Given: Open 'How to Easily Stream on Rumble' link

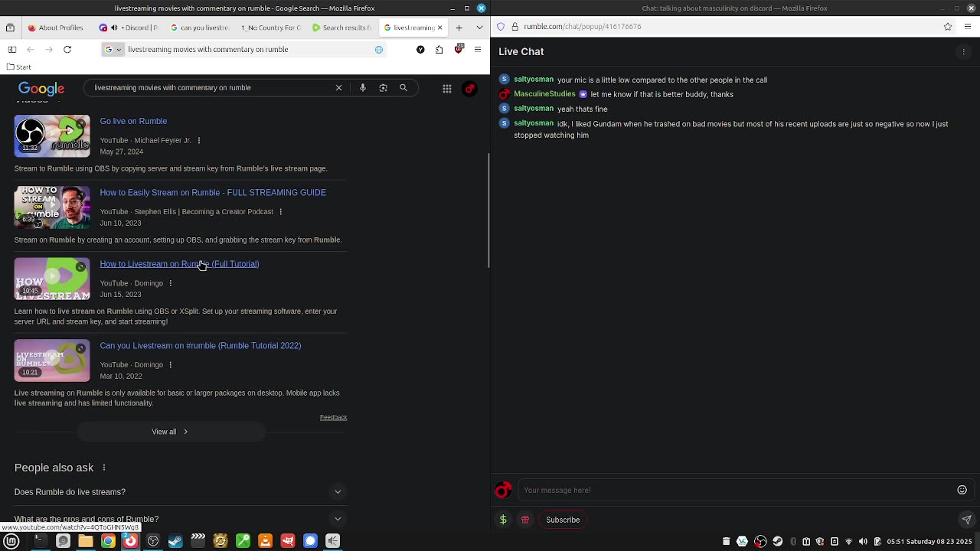Looking at the screenshot, I should [x=213, y=193].
